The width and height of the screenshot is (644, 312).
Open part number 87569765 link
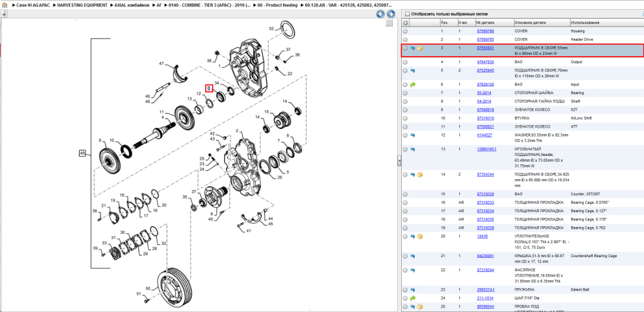485,39
